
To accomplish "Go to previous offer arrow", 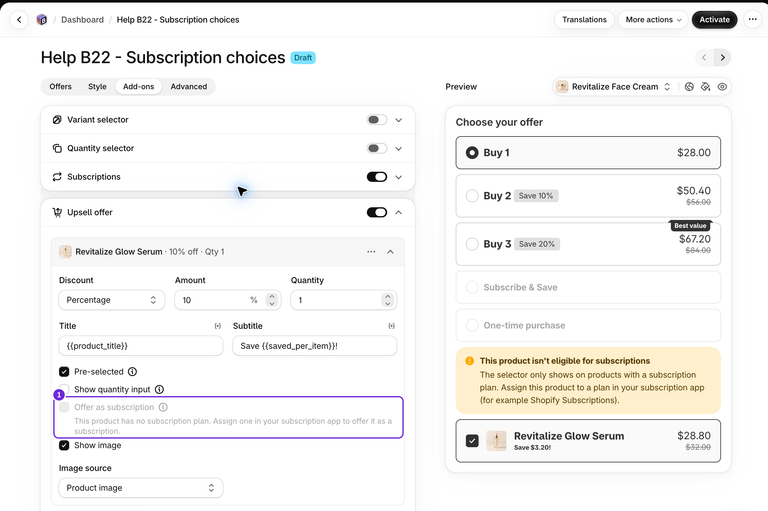I will tap(704, 57).
